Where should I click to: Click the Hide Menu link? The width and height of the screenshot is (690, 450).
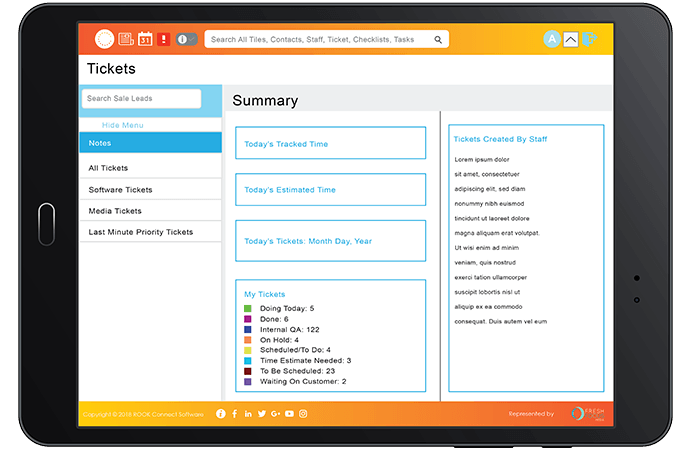point(123,125)
